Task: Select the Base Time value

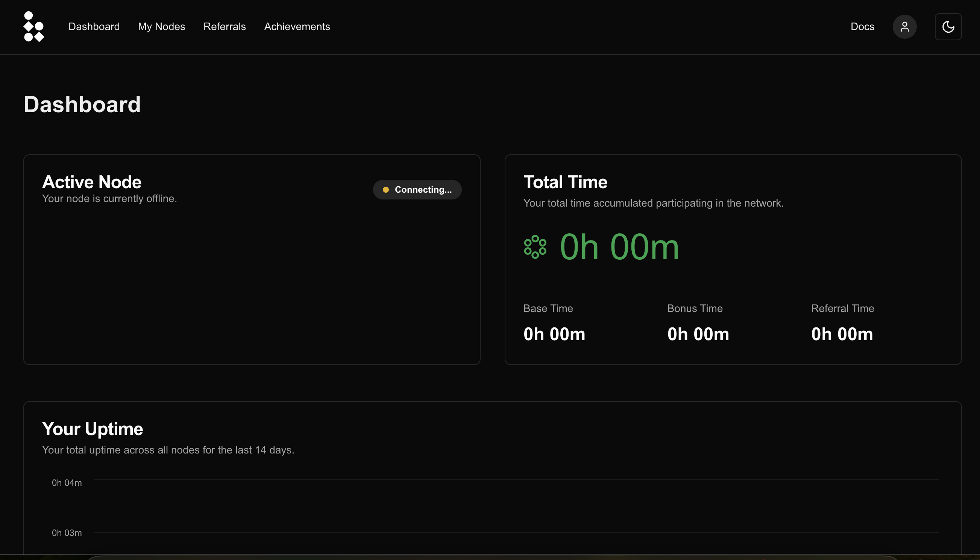Action: pyautogui.click(x=554, y=334)
